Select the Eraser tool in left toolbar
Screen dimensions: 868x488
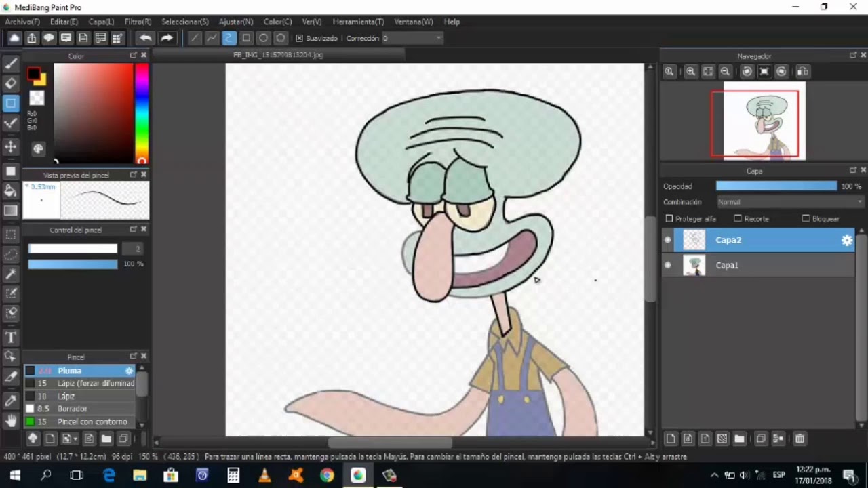pyautogui.click(x=11, y=83)
